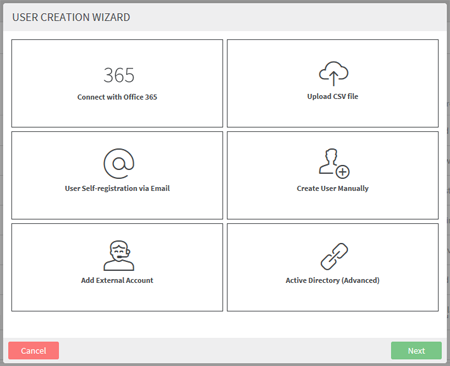
Task: Select "Connect with Office 365" label
Action: coord(117,97)
